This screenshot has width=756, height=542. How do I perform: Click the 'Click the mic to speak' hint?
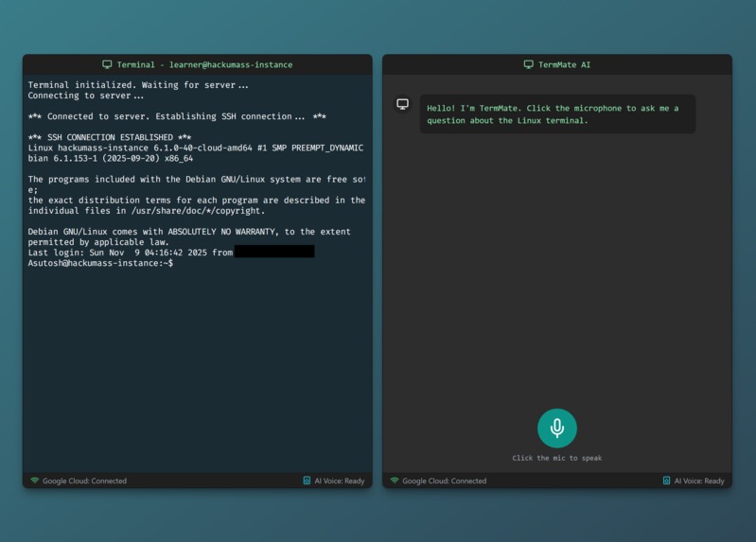[557, 458]
